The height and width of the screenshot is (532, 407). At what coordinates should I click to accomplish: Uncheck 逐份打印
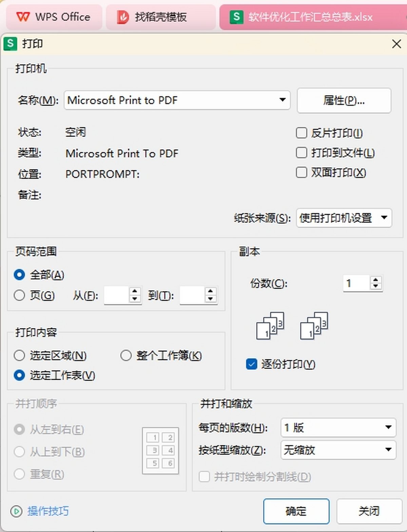pyautogui.click(x=251, y=364)
